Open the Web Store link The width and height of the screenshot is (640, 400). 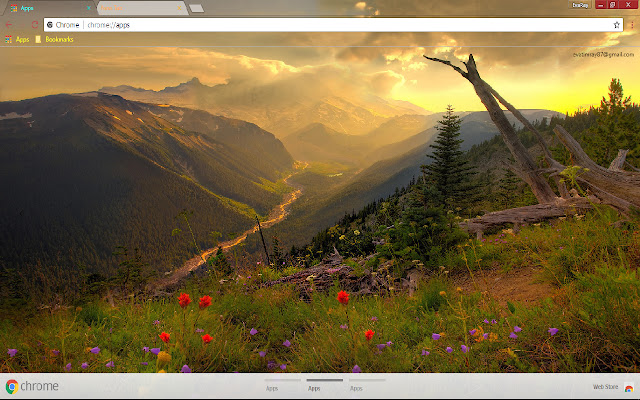click(605, 387)
